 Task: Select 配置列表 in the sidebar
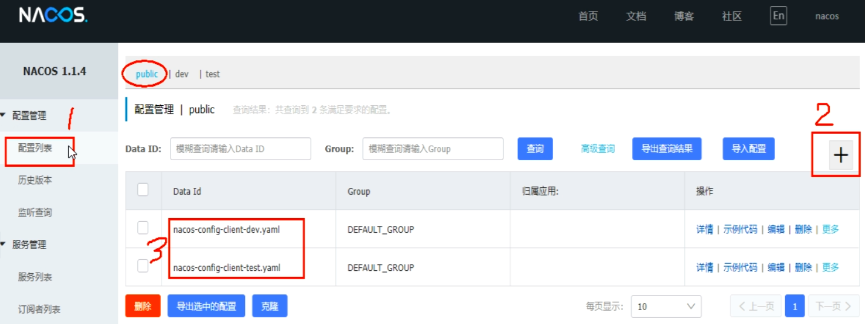tap(35, 147)
